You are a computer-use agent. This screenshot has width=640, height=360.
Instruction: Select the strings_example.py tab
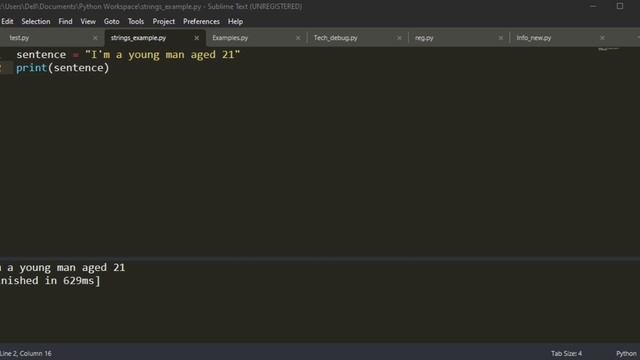click(155, 38)
